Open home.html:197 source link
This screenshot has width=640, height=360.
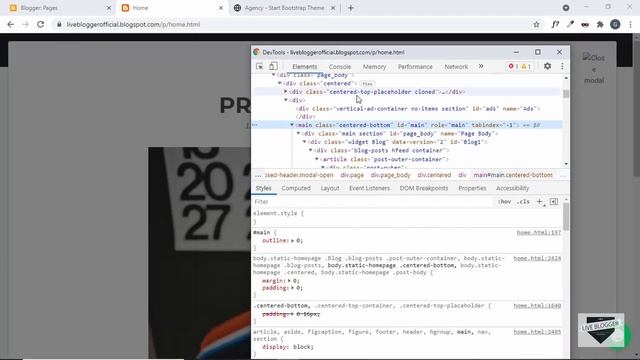pos(538,233)
